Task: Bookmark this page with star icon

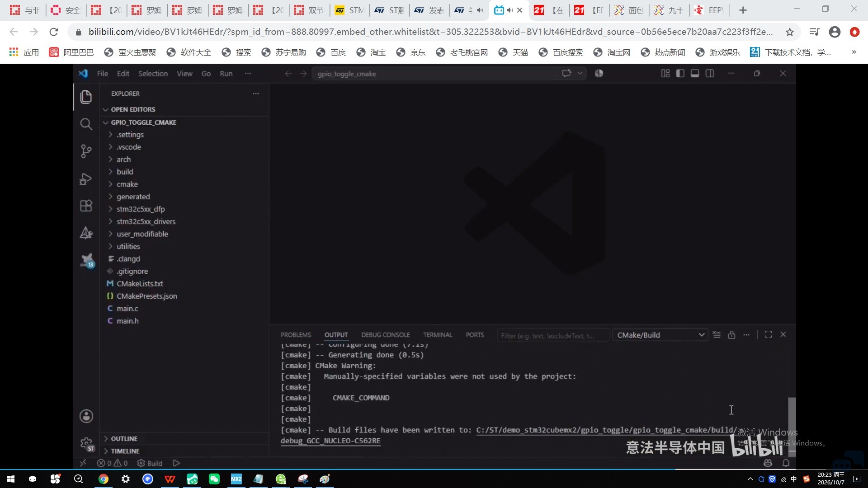Action: (789, 32)
